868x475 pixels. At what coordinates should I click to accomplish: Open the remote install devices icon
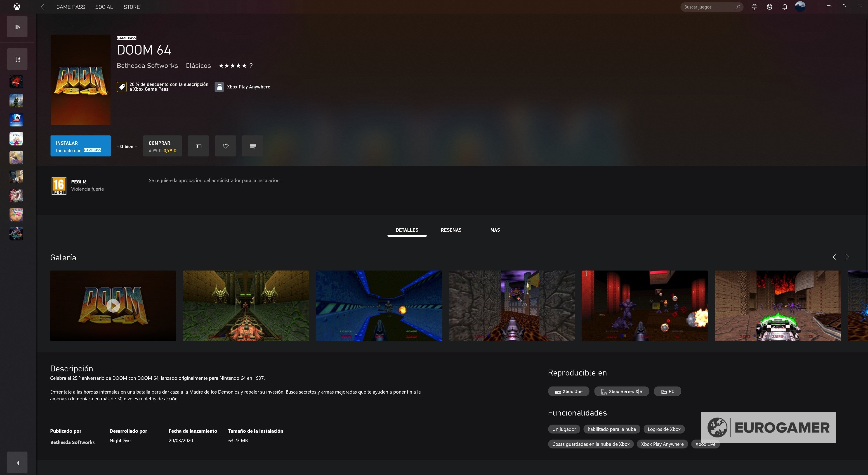pos(755,7)
